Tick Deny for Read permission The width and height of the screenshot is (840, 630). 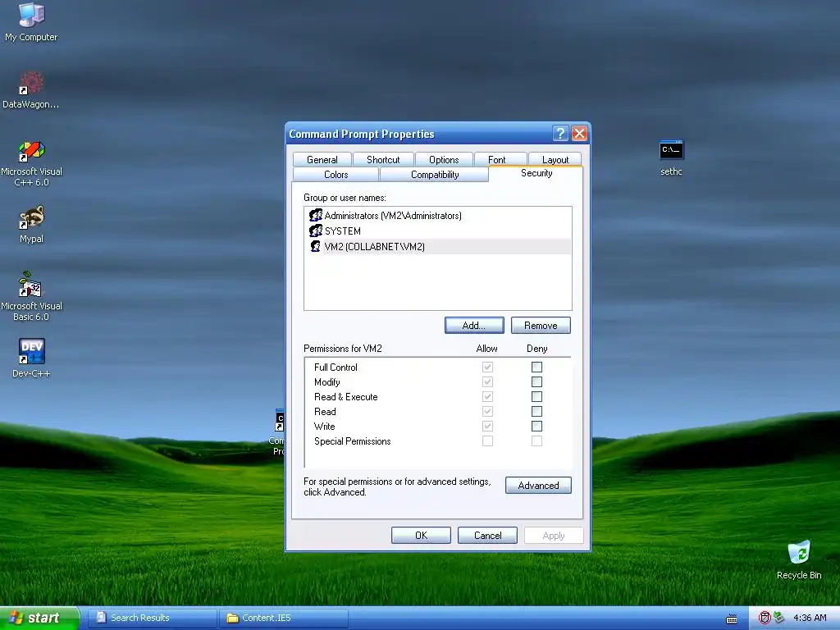click(536, 412)
